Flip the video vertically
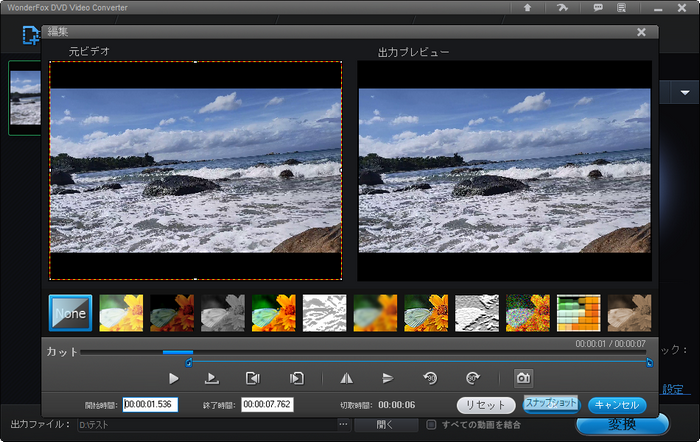700x442 pixels. point(388,378)
